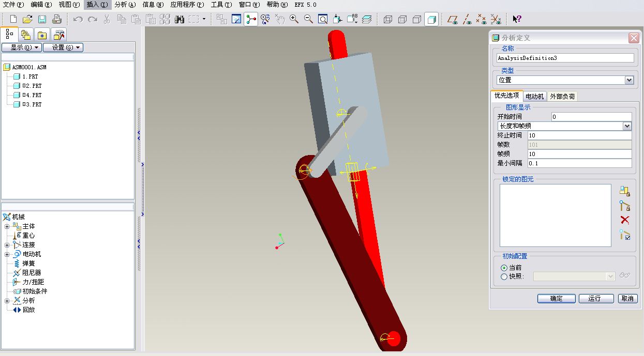Expand the 主体 tree node
644x356 pixels.
7,226
